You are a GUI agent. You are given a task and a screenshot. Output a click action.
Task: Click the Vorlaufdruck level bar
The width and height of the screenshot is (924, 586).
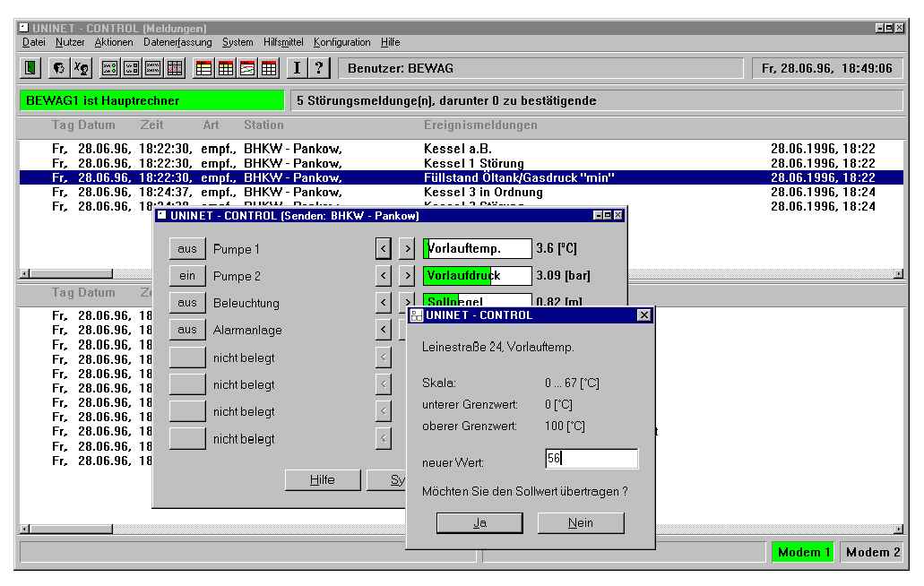pos(478,276)
